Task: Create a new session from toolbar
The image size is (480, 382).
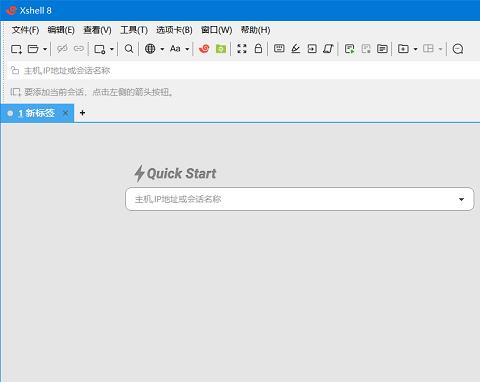Action: point(16,49)
